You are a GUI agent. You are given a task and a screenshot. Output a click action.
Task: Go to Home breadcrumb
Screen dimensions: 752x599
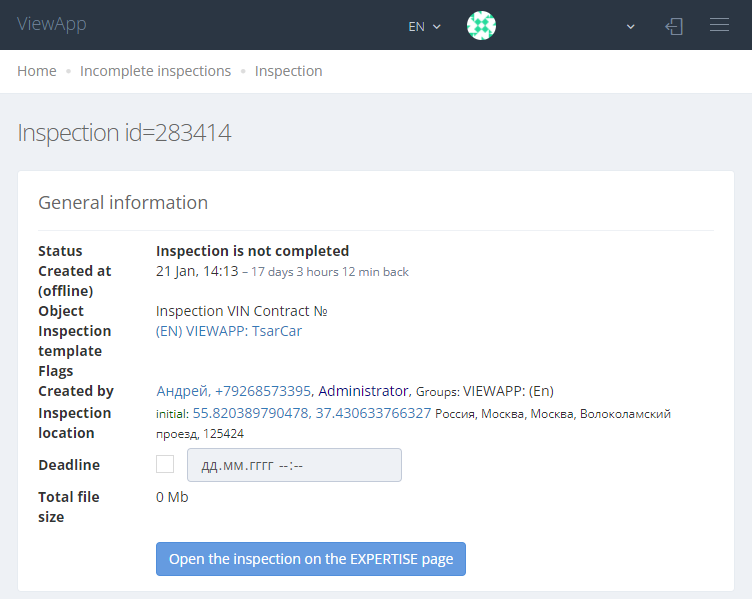pyautogui.click(x=37, y=71)
